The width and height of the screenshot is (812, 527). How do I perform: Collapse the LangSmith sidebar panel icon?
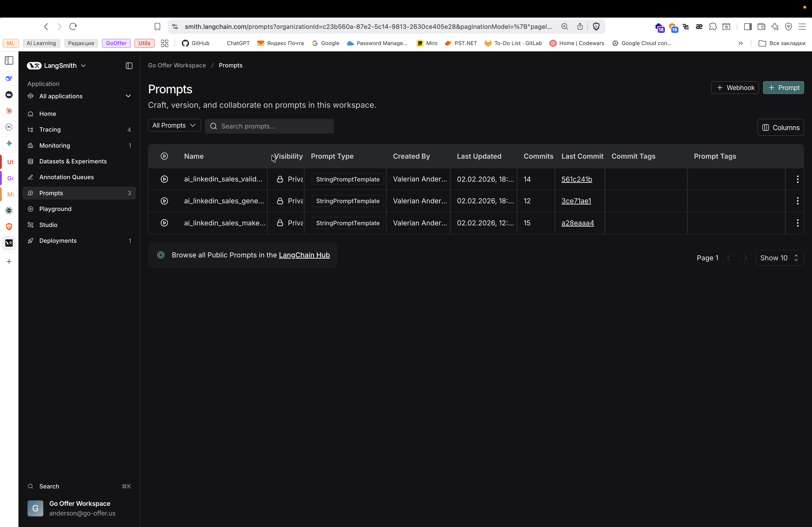[129, 66]
